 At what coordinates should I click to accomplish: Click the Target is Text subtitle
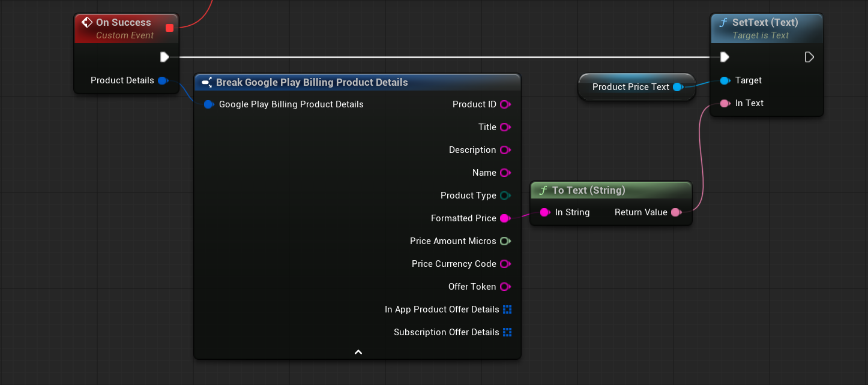[x=761, y=35]
